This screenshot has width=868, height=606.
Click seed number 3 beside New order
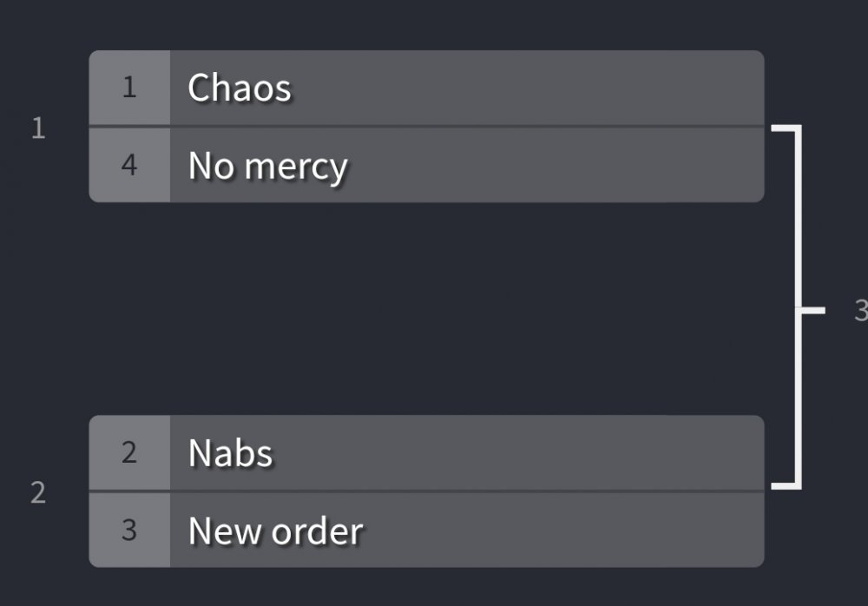129,530
